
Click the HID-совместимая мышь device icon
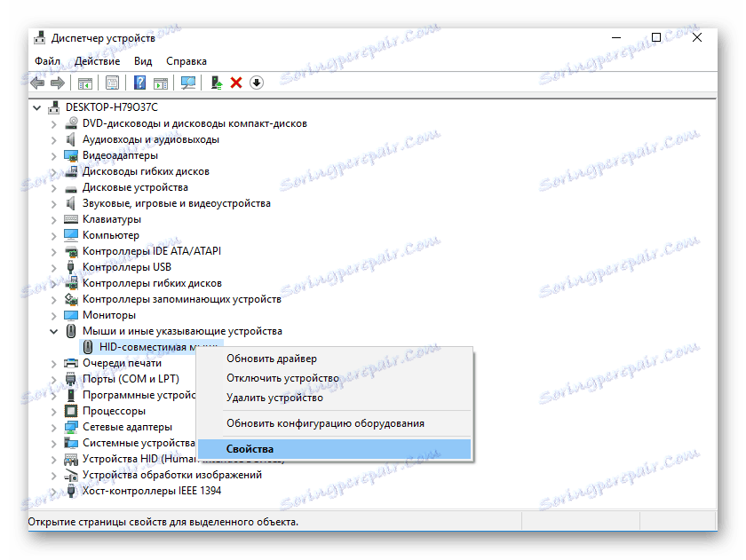coord(88,347)
